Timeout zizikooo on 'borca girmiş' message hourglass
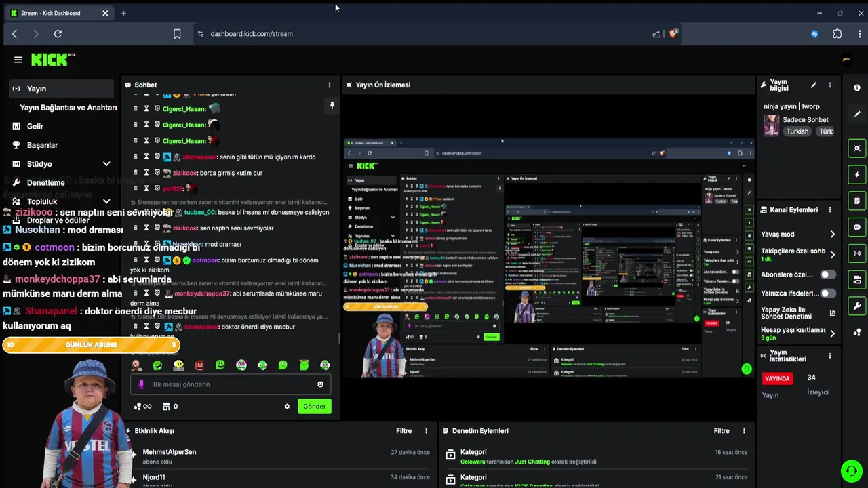This screenshot has height=488, width=868. point(146,173)
